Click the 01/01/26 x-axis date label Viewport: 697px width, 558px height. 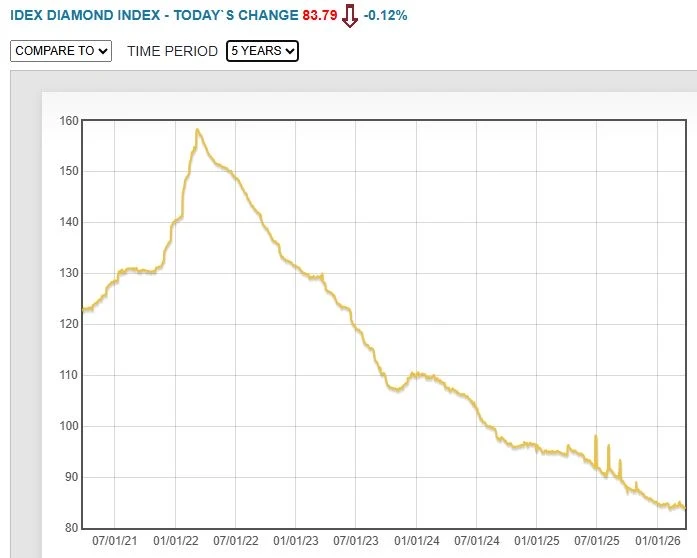657,541
